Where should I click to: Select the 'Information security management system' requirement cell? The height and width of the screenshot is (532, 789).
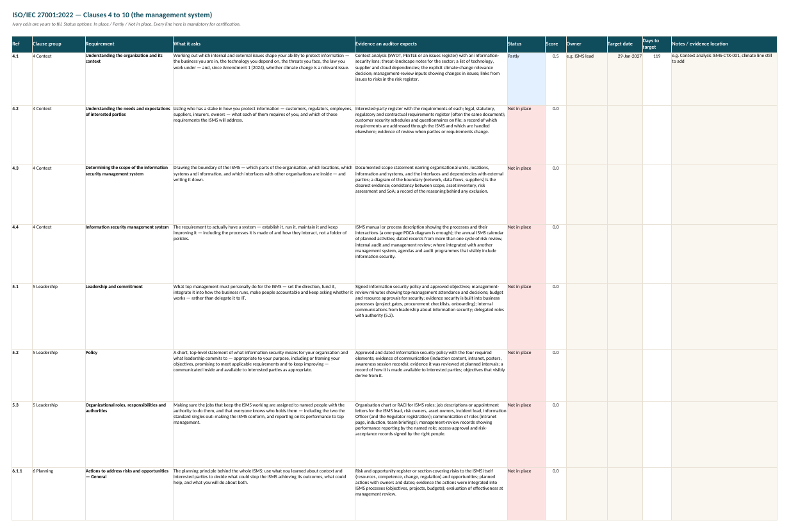(129, 252)
